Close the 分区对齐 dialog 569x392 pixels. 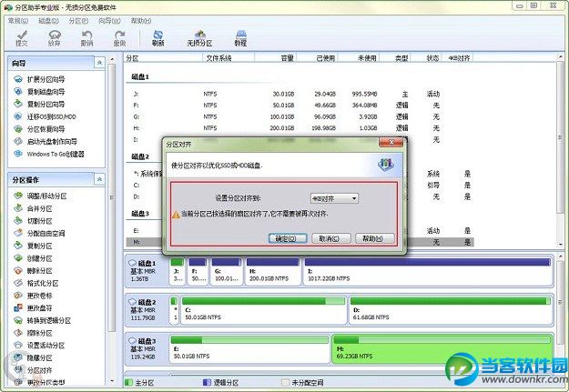[391, 142]
